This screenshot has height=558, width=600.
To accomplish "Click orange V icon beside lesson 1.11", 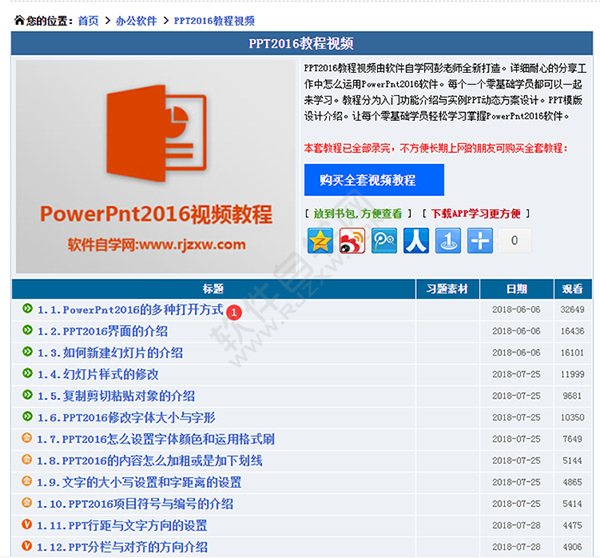I will click(x=27, y=524).
